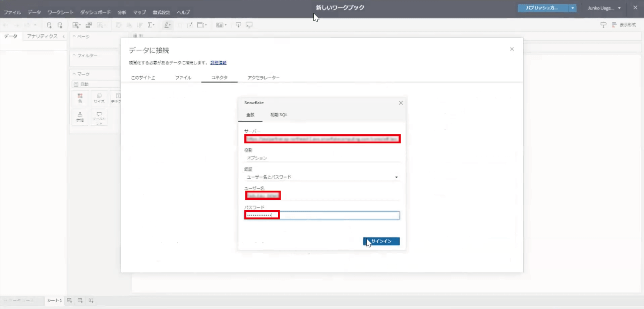Open the ヘルプ menu

coord(183,12)
